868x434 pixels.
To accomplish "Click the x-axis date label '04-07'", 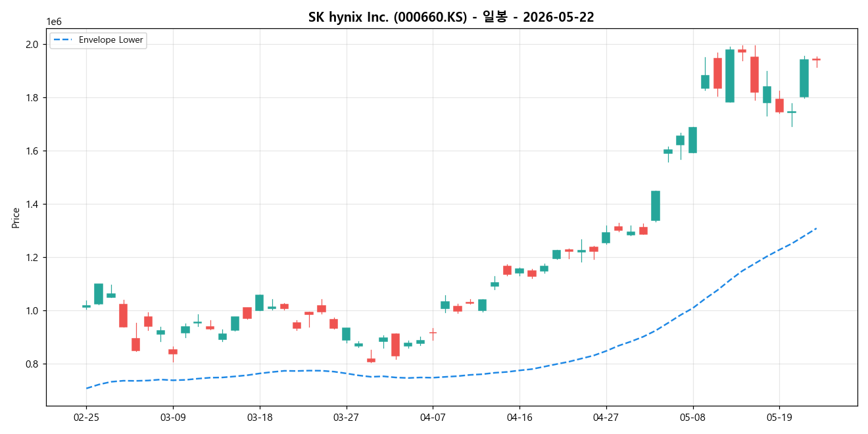I will point(433,417).
